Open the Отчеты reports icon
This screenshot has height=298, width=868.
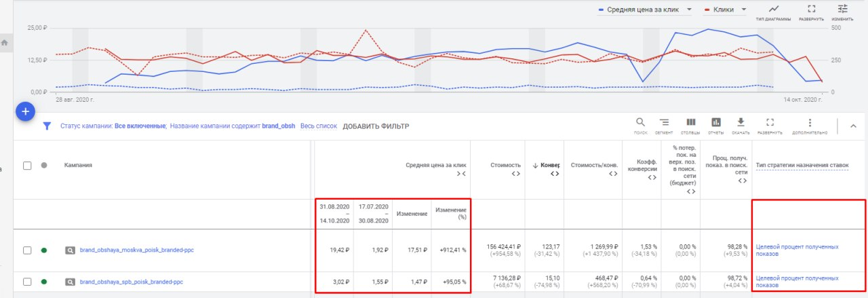(715, 125)
